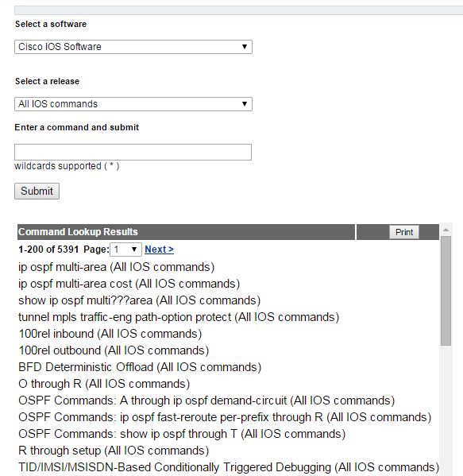Select 'OSPF Commands: A through ip ospf demand-circuit'
463x476 pixels.
click(206, 401)
